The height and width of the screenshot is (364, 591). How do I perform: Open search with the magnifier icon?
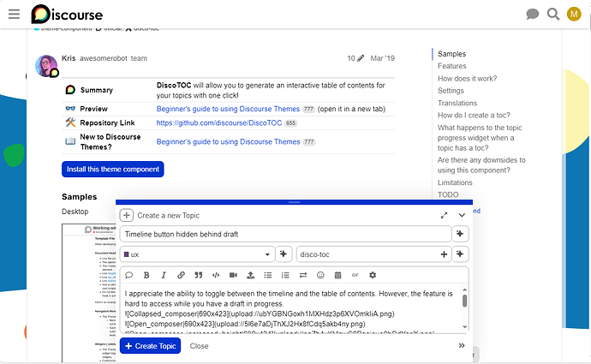tap(553, 15)
